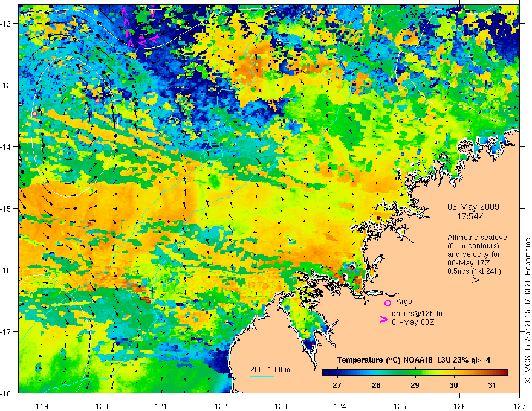Click the colour bar tick label 27
The width and height of the screenshot is (532, 411).
tap(337, 385)
